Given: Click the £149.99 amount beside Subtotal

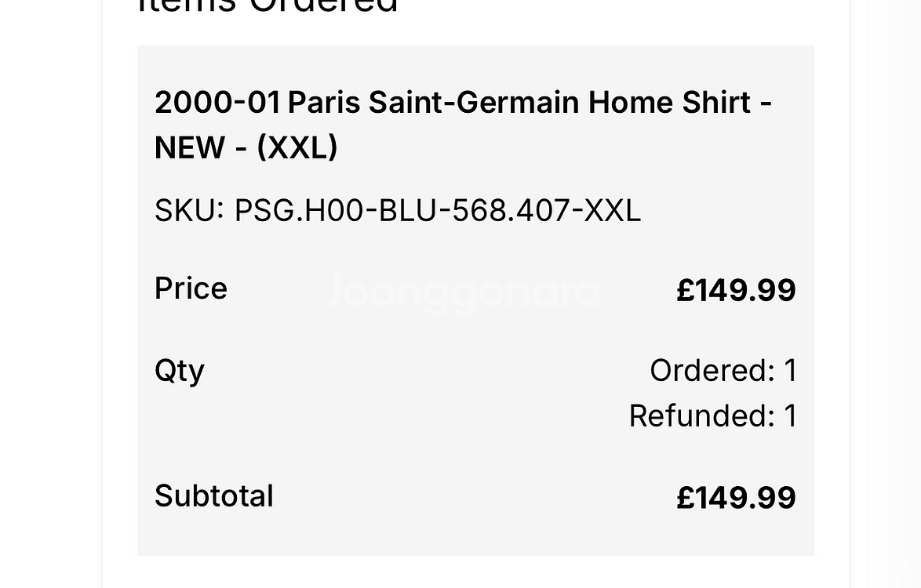Looking at the screenshot, I should pyautogui.click(x=736, y=497).
